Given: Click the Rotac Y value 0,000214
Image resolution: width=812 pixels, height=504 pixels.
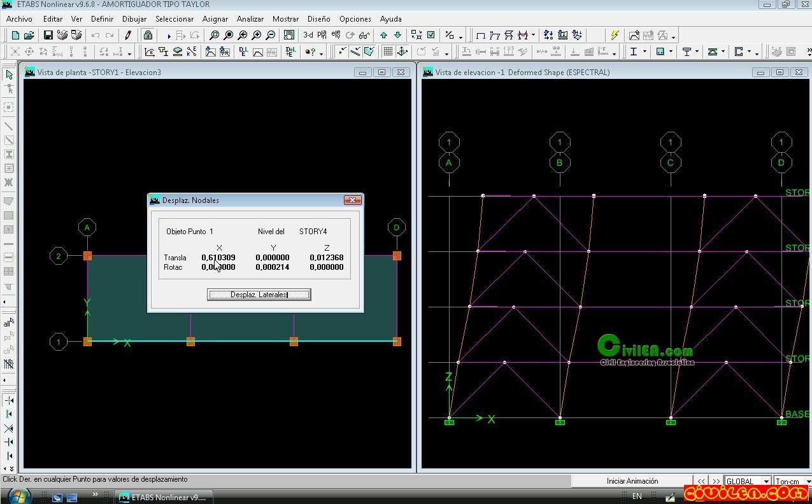Looking at the screenshot, I should (x=273, y=267).
